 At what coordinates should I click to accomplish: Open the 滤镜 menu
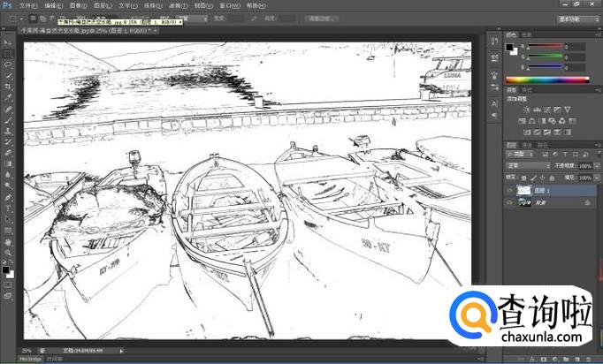click(x=178, y=6)
